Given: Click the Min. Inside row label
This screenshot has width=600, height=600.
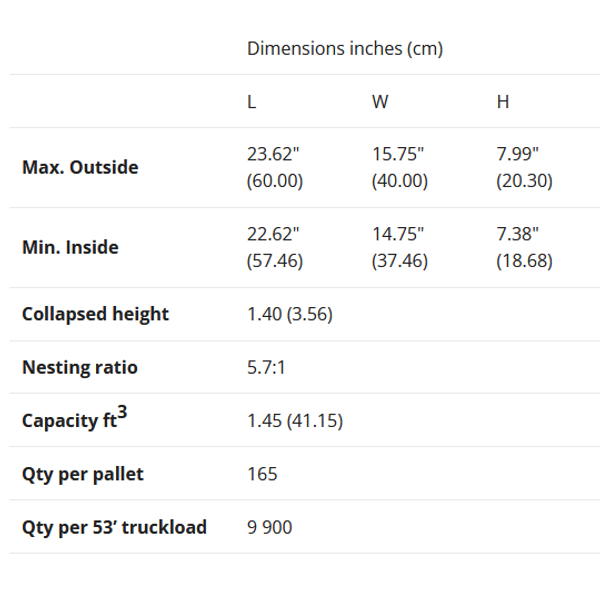Looking at the screenshot, I should point(70,247).
